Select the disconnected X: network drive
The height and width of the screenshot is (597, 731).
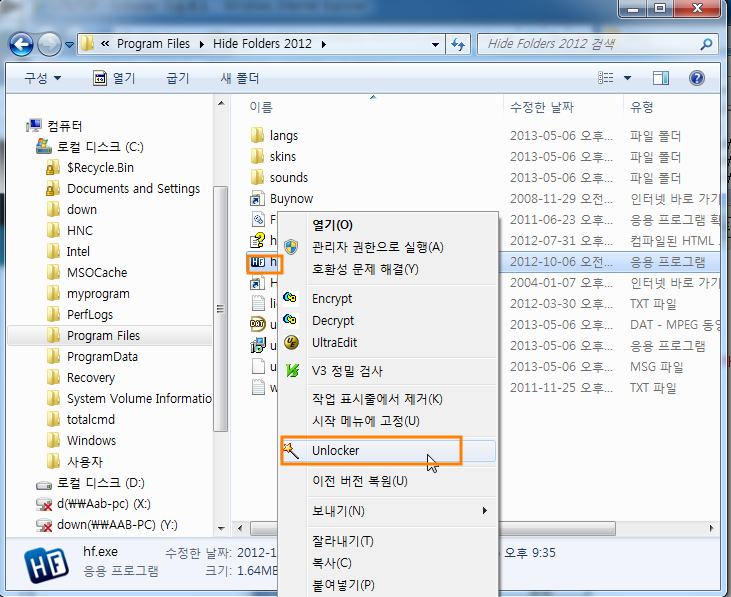[93, 504]
